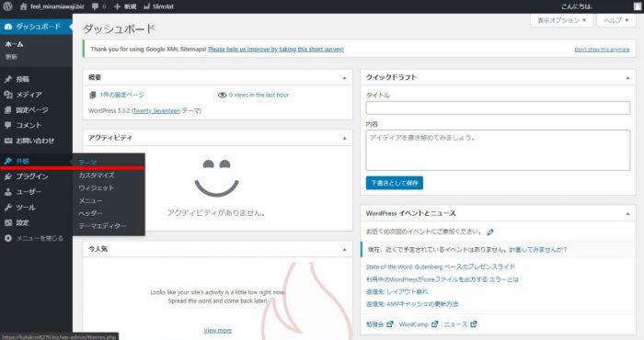Open Slimstat chart icon in admin bar
This screenshot has width=644, height=340.
(x=146, y=6)
